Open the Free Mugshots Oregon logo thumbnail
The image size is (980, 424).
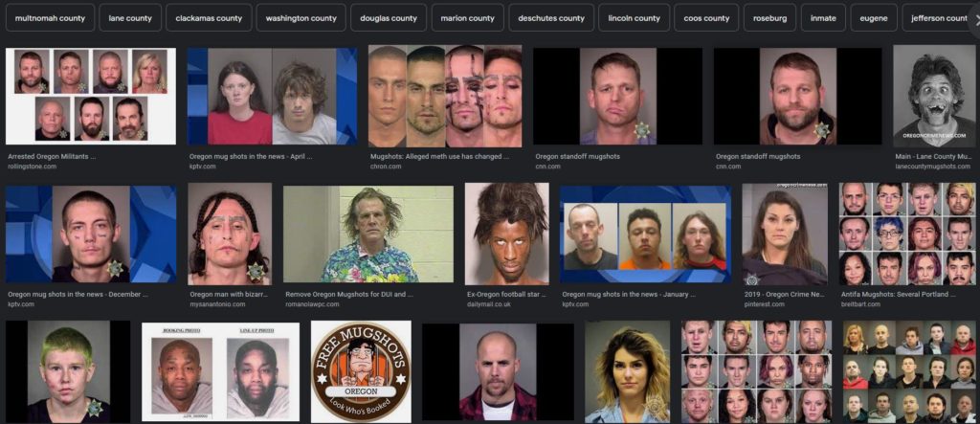361,371
